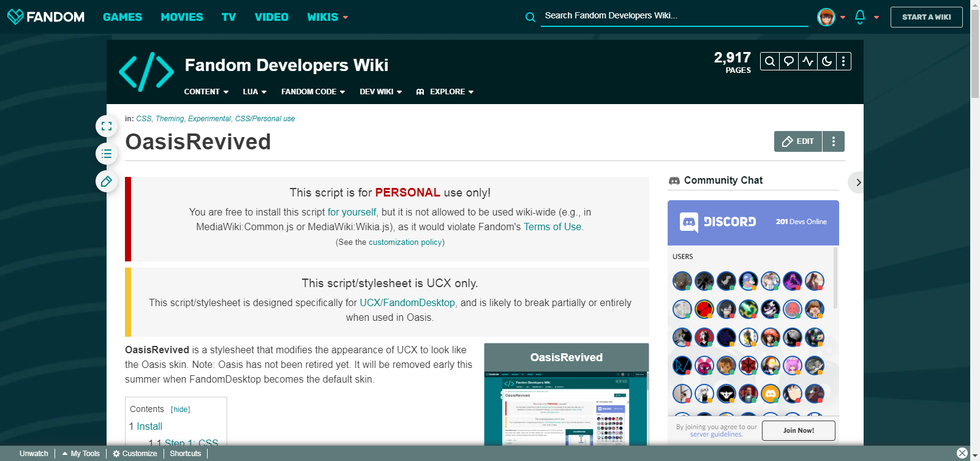This screenshot has width=980, height=461.
Task: Open the CONTENT dropdown menu
Action: pyautogui.click(x=206, y=92)
